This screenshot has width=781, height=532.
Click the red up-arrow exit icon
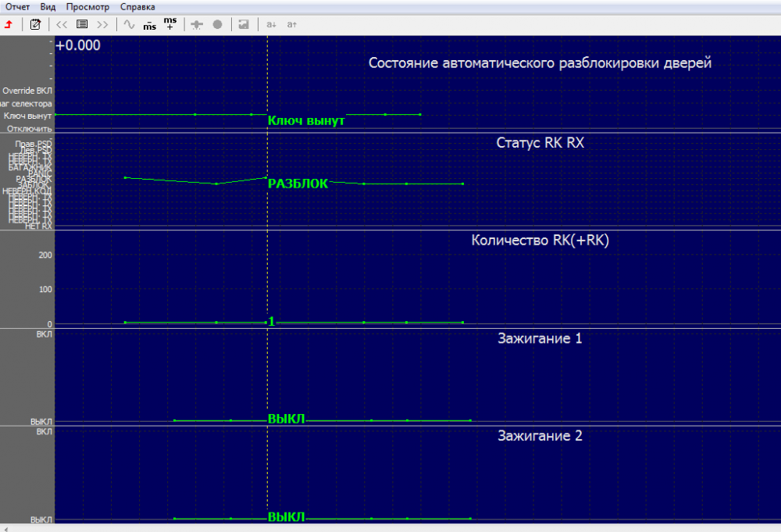pos(9,24)
